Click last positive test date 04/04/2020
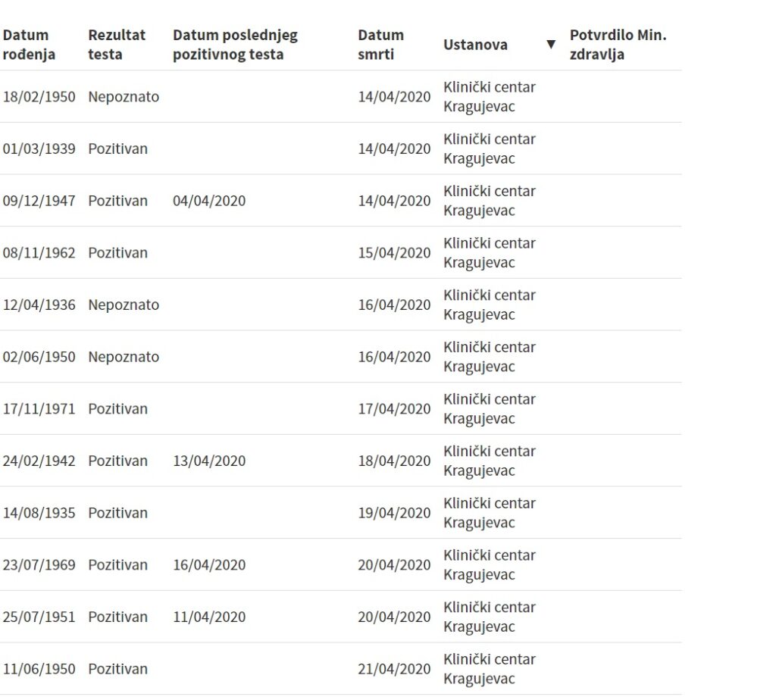 point(209,201)
